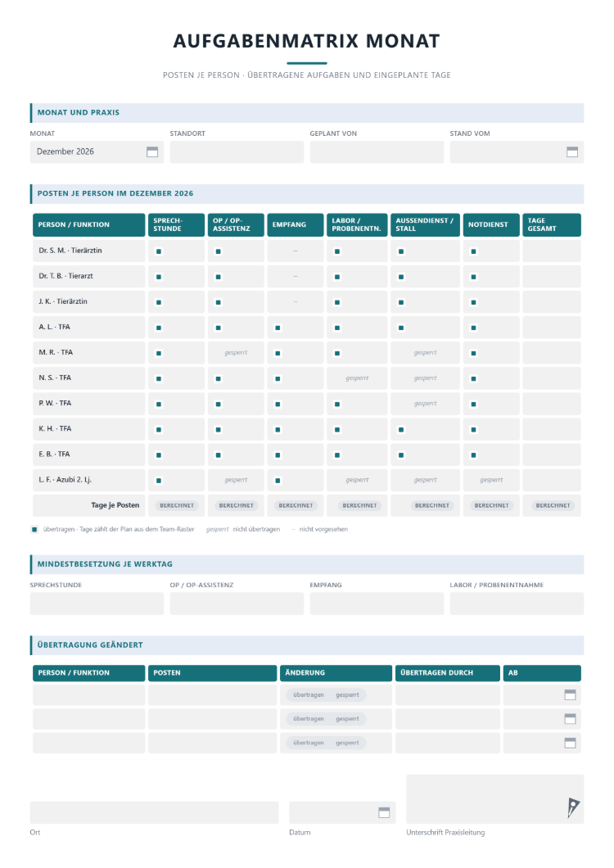This screenshot has height=868, width=614.
Task: Click Posten cell in second Übertragung row
Action: 213,718
